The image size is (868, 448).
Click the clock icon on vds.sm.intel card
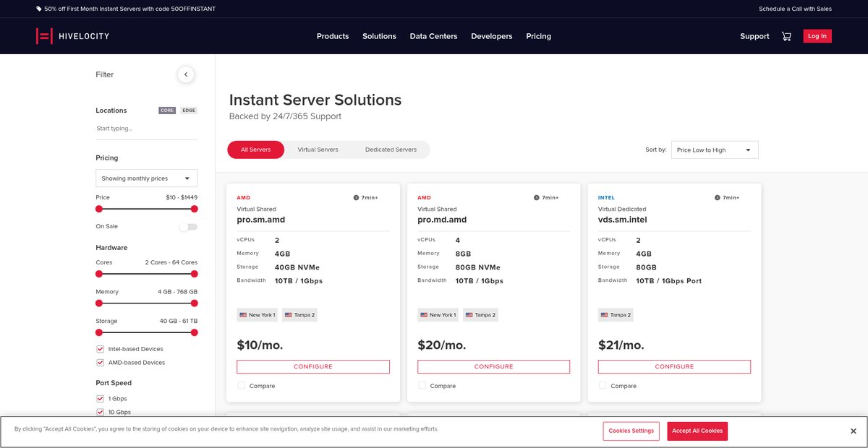718,197
